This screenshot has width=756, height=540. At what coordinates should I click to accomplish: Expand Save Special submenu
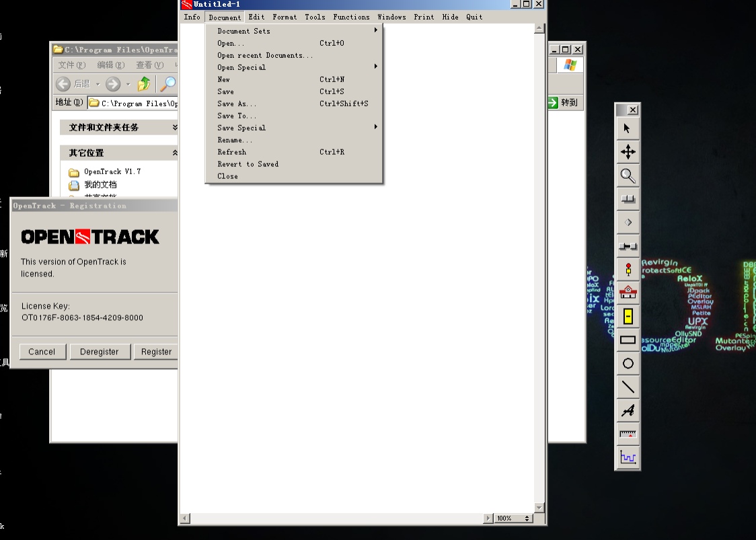tap(294, 128)
